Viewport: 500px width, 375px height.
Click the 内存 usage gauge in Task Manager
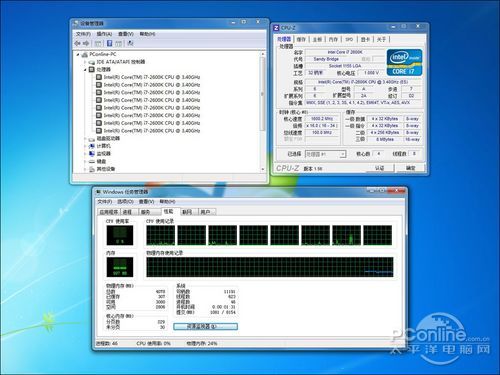click(x=120, y=267)
